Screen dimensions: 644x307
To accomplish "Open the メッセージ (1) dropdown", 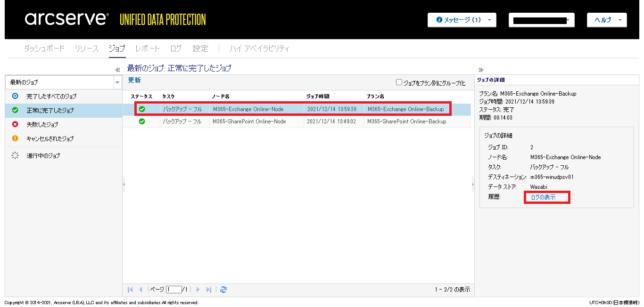I will pos(462,20).
